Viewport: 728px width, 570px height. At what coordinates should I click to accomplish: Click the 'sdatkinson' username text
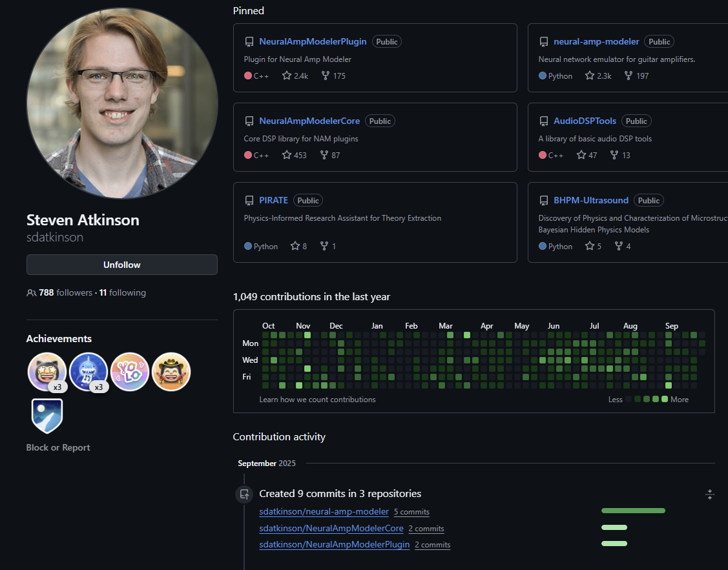coord(55,237)
